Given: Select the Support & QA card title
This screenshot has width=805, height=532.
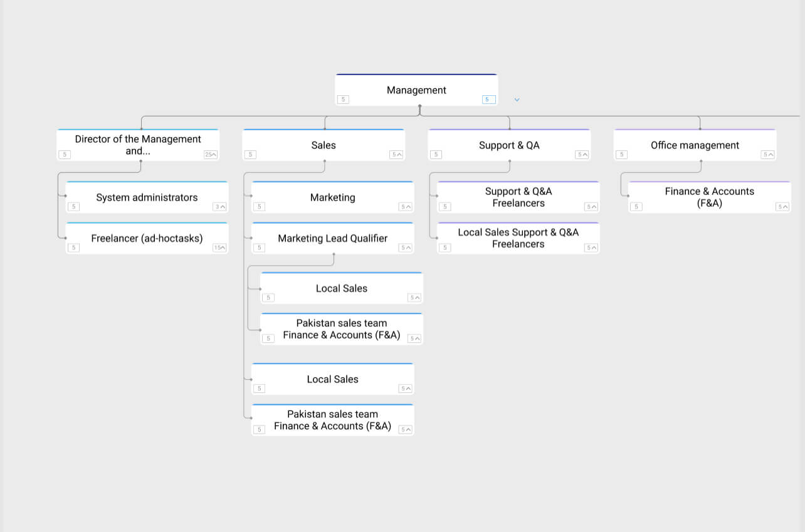Looking at the screenshot, I should click(x=509, y=145).
